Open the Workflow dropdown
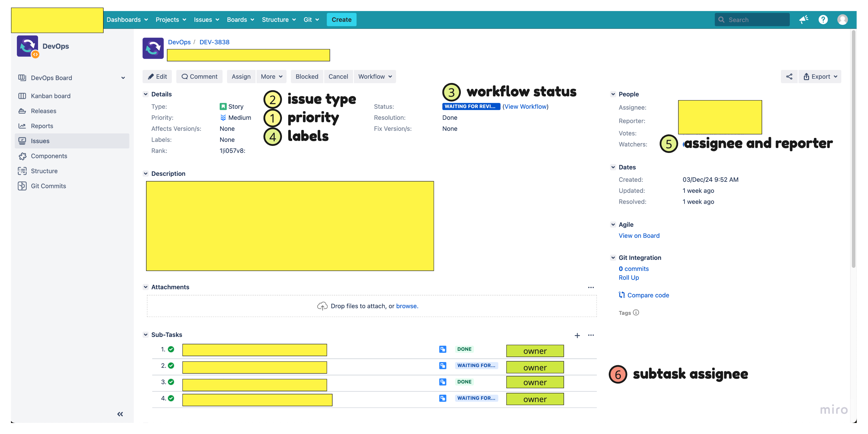The image size is (868, 434). pyautogui.click(x=375, y=76)
